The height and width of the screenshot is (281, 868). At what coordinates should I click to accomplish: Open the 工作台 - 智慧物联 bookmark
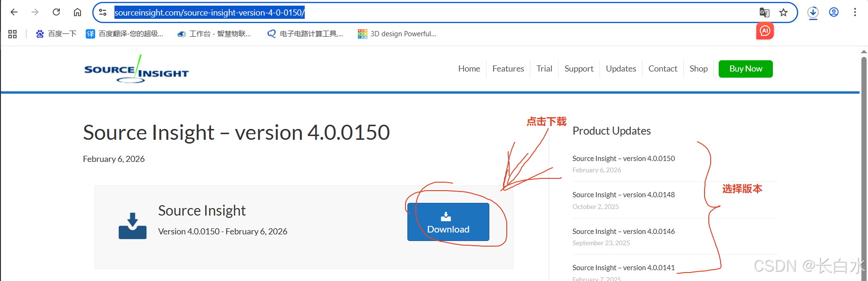(x=214, y=34)
